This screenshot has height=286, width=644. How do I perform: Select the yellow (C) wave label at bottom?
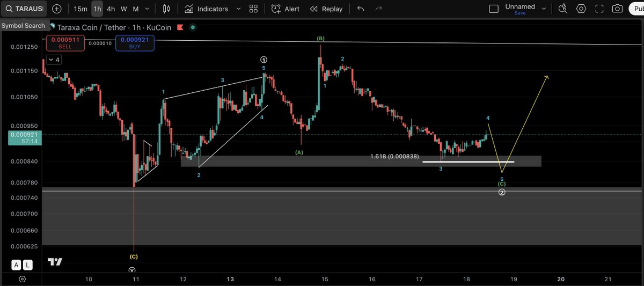point(134,257)
